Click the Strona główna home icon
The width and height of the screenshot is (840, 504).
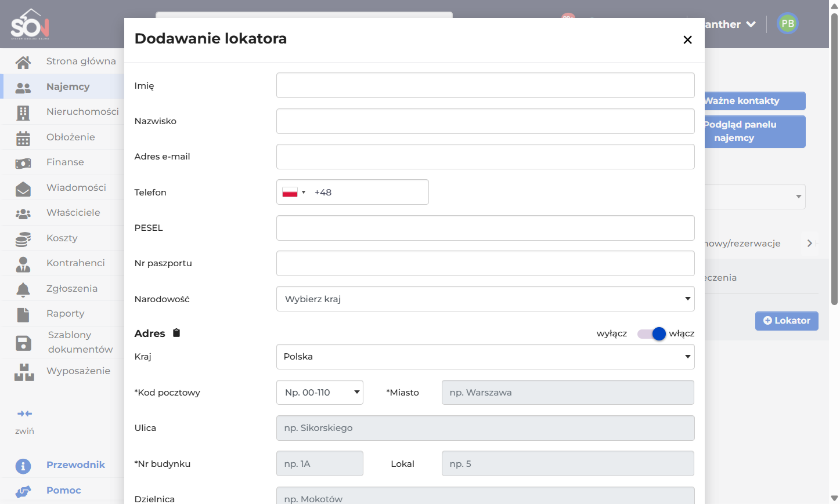pyautogui.click(x=23, y=62)
